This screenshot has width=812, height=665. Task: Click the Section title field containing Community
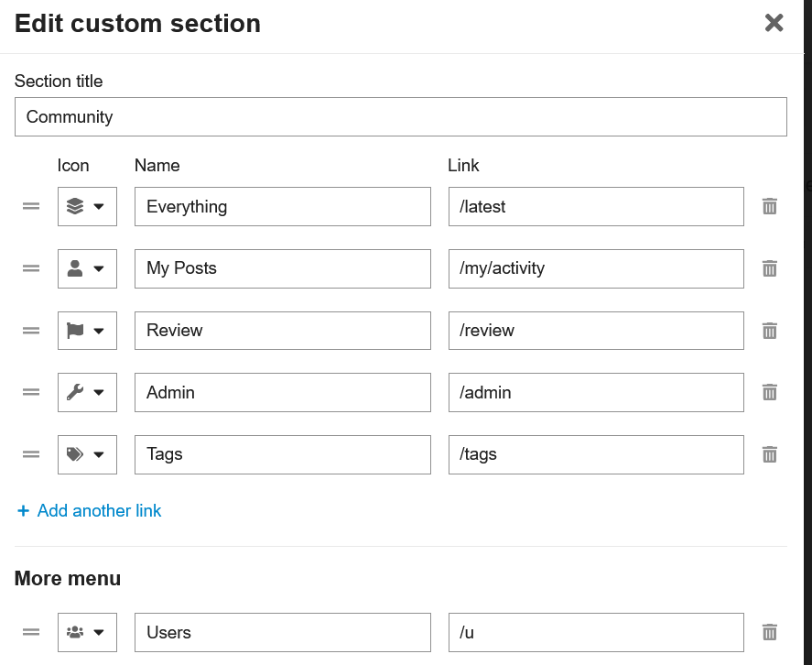(400, 116)
